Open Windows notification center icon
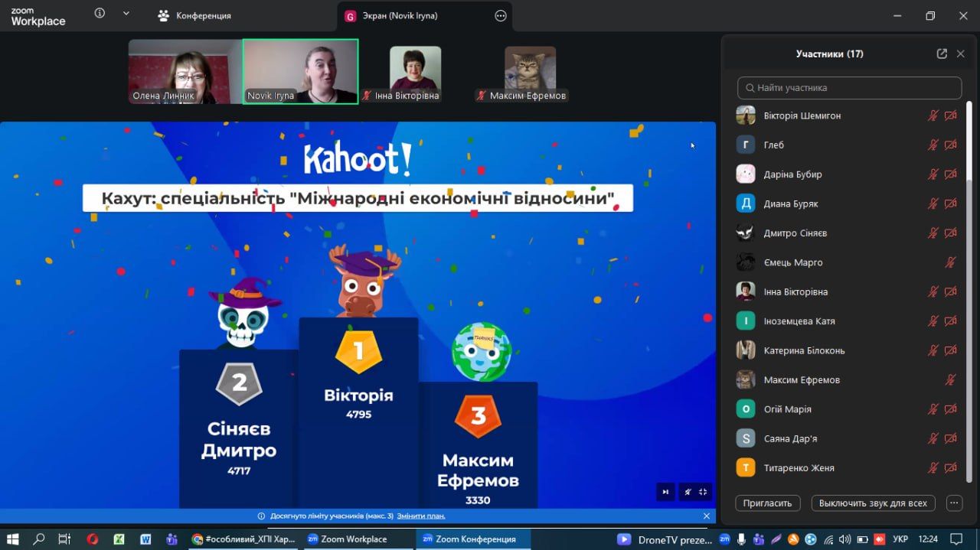The width and height of the screenshot is (980, 550). (955, 539)
